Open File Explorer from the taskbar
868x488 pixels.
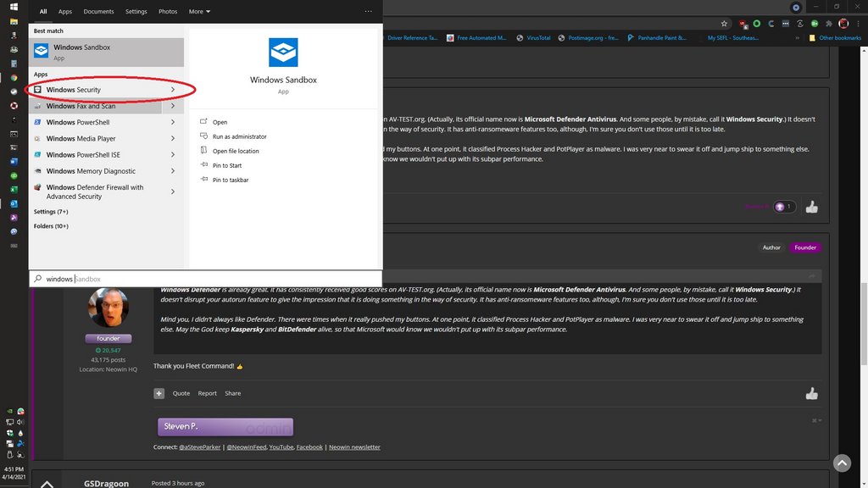click(14, 21)
